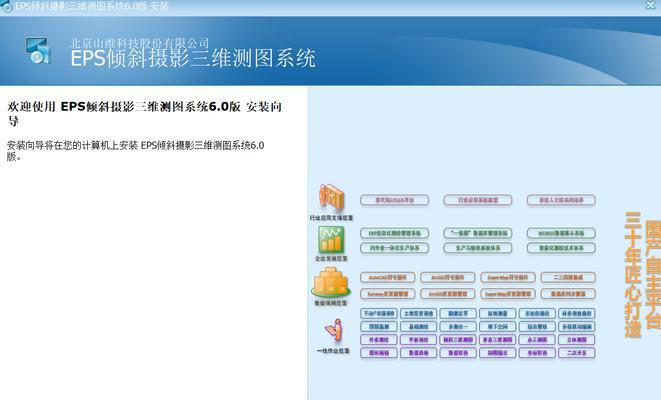Click the installer disc icon in the title bar
Screen dimensions: 661x400
click(5, 6)
